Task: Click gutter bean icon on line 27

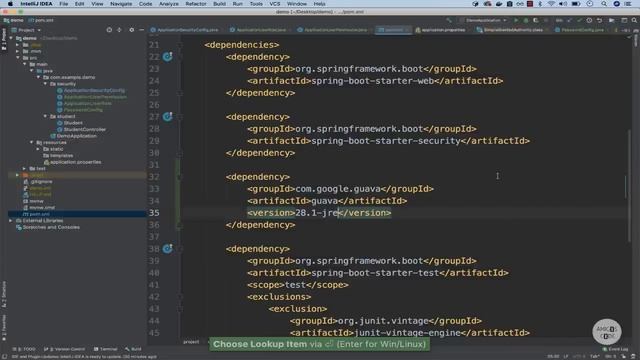Action: point(167,117)
